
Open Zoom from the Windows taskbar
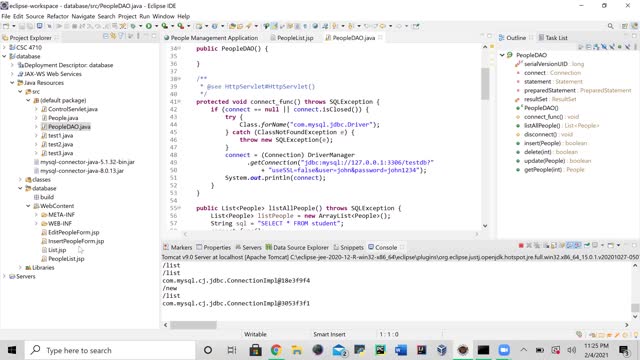[x=504, y=350]
